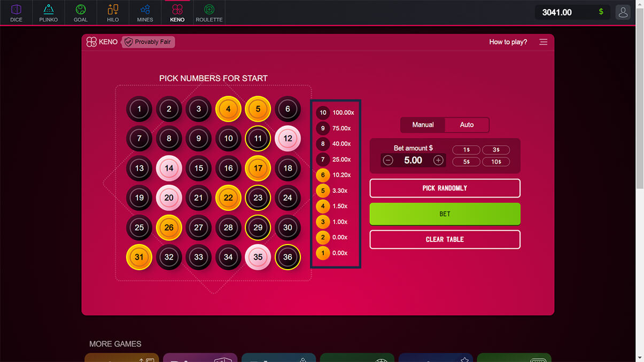Open the user profile icon
The height and width of the screenshot is (362, 644).
(623, 12)
